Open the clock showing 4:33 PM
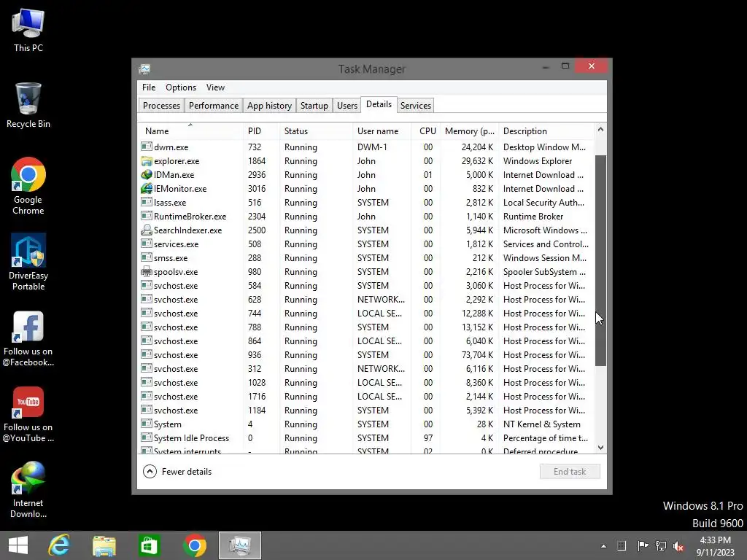This screenshot has width=747, height=560. point(715,545)
